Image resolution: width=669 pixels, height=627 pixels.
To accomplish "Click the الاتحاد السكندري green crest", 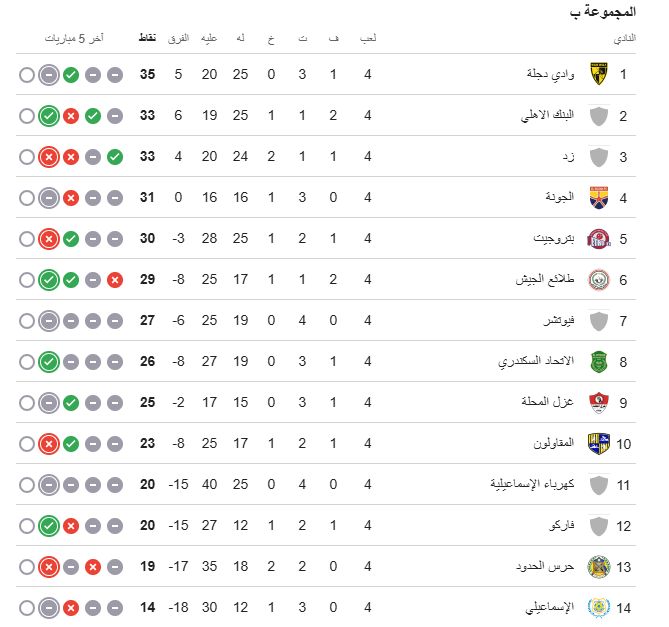I will (x=598, y=362).
